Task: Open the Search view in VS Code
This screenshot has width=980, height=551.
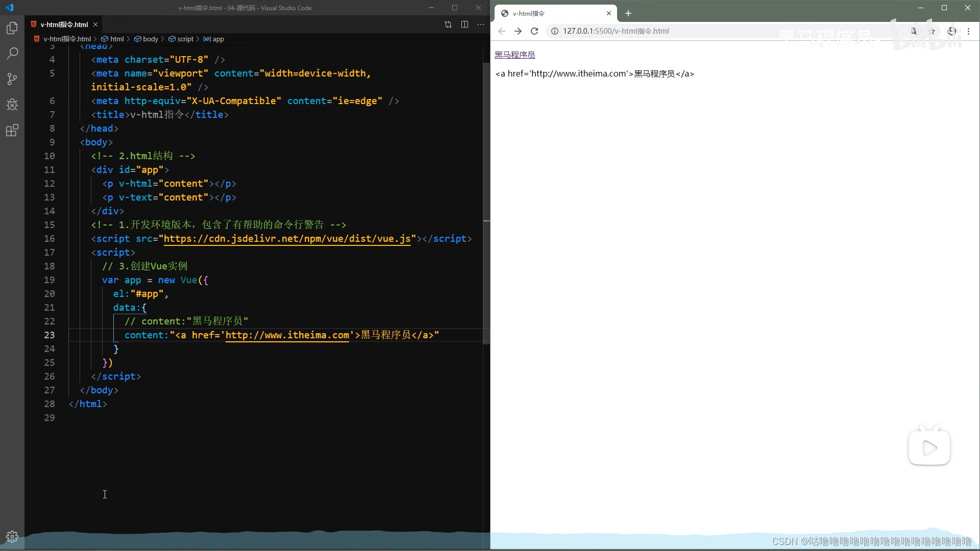Action: click(12, 54)
